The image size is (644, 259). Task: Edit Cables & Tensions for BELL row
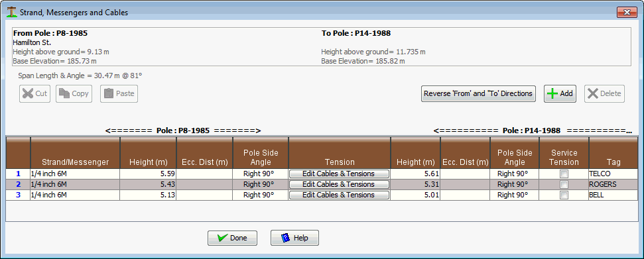coord(339,195)
